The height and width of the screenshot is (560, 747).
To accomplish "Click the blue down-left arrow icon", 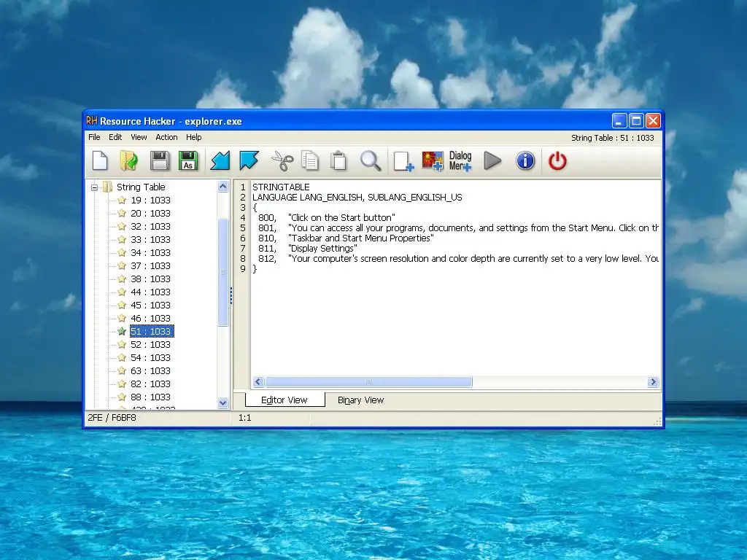I will click(220, 160).
